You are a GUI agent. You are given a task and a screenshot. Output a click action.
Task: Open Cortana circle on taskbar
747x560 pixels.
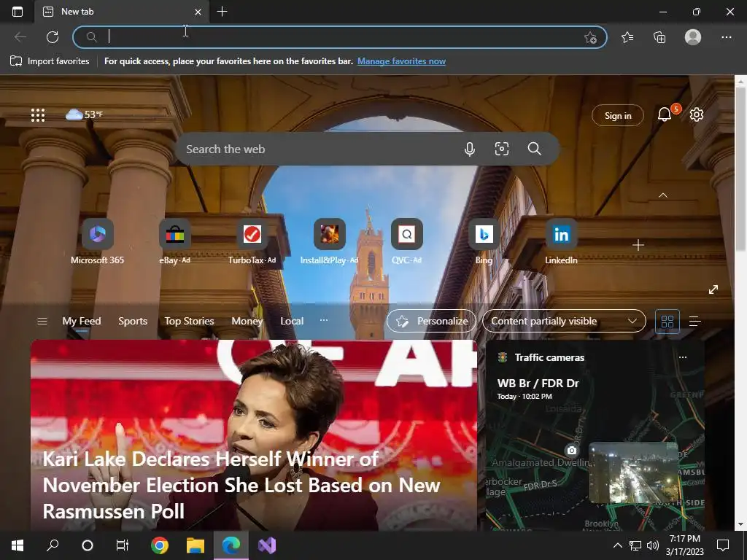(88, 545)
